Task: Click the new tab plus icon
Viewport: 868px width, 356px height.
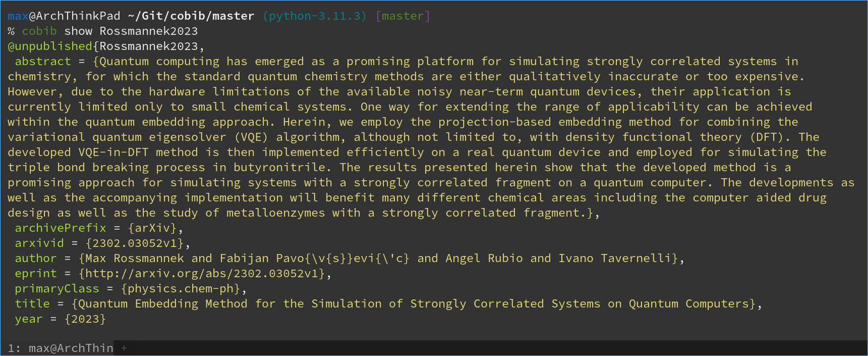Action: click(x=124, y=348)
